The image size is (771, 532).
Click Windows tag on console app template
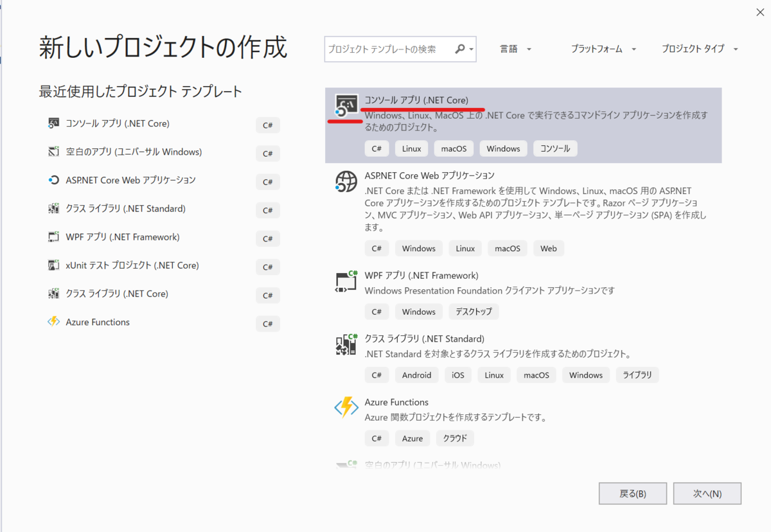(x=503, y=148)
